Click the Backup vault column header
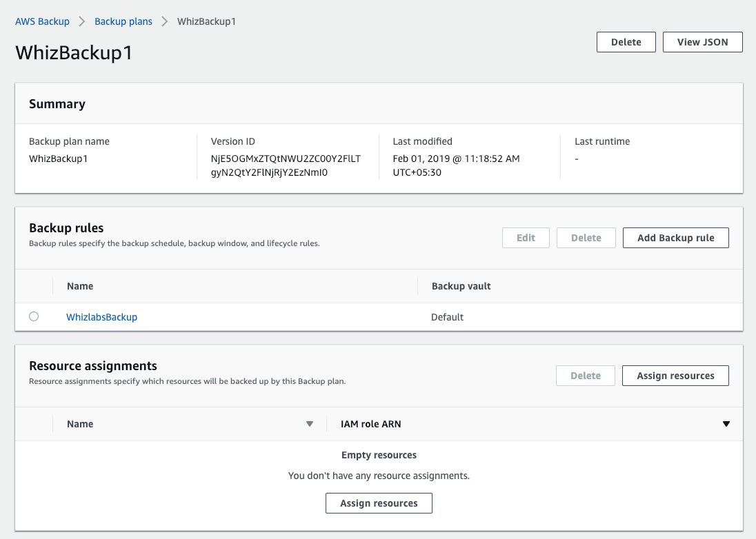This screenshot has height=539, width=756. (x=461, y=286)
